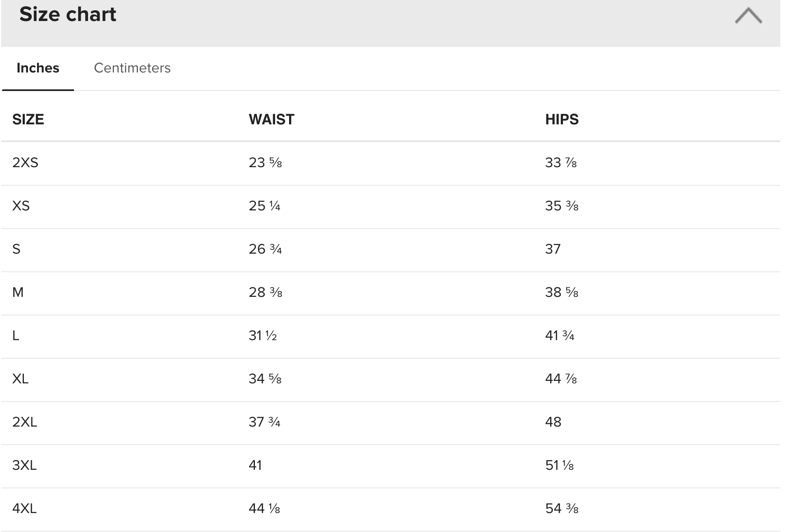Click the Size chart heading
Image resolution: width=789 pixels, height=532 pixels.
pyautogui.click(x=68, y=14)
